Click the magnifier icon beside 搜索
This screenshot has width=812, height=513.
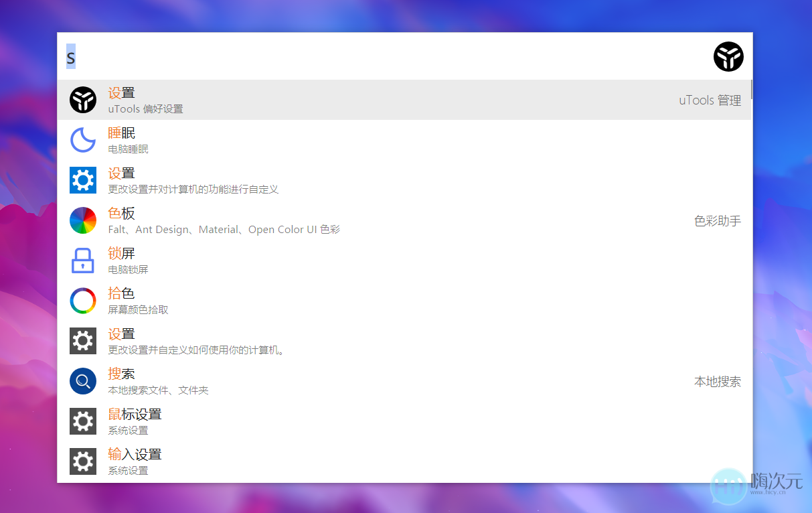pyautogui.click(x=82, y=380)
